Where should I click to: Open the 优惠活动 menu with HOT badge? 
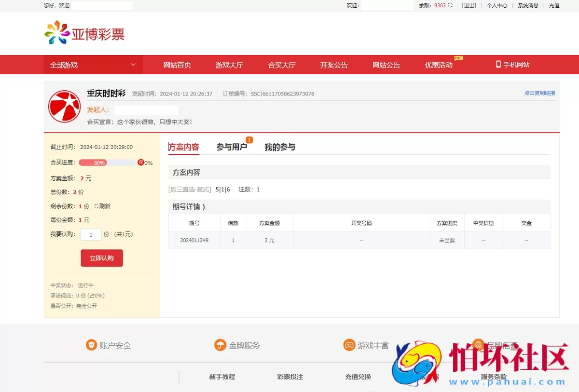pos(438,64)
